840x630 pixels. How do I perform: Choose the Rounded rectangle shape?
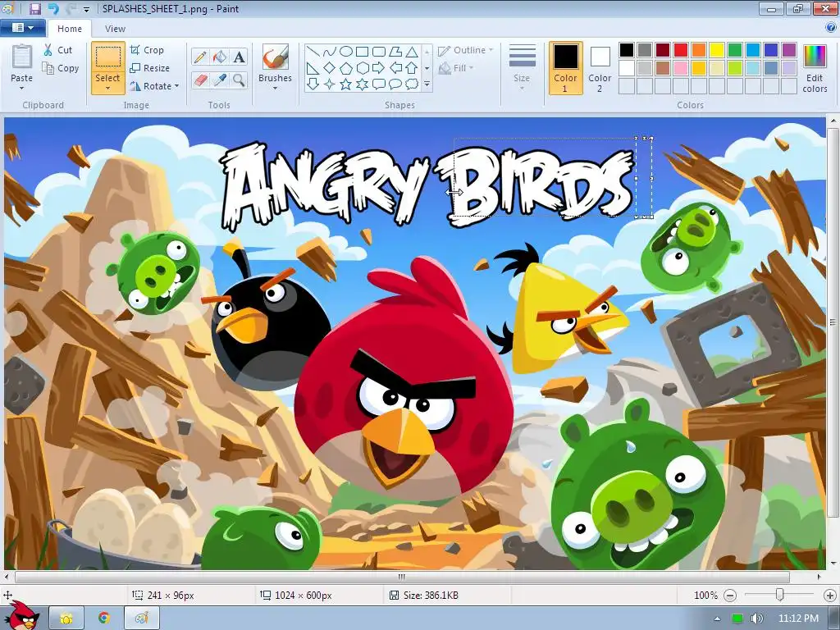pyautogui.click(x=379, y=52)
